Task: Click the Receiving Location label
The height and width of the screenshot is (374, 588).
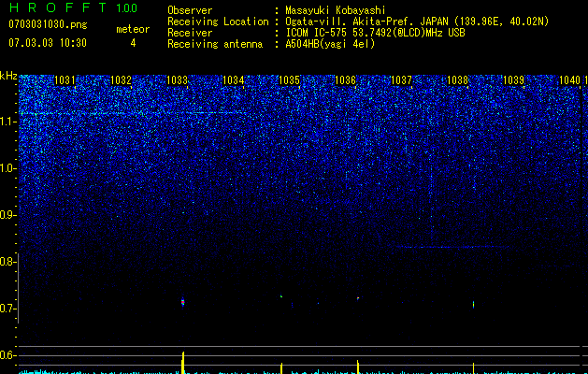Action: pos(218,22)
